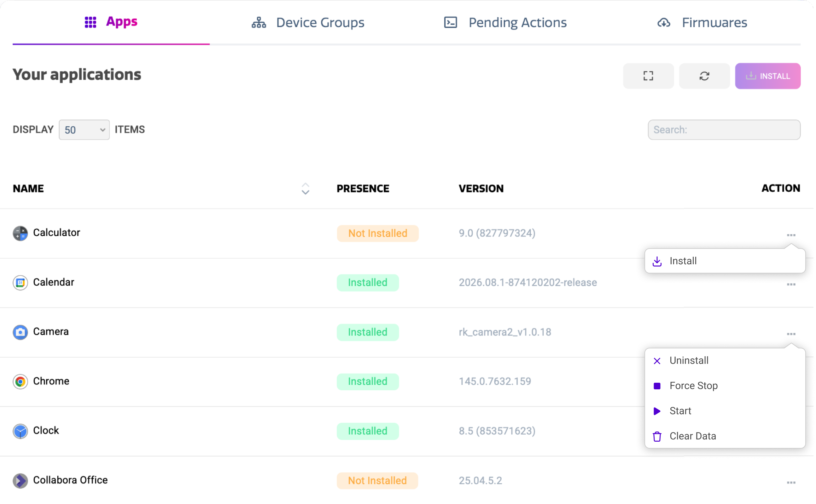Click the Collabora Office app icon
816x504 pixels.
point(20,481)
